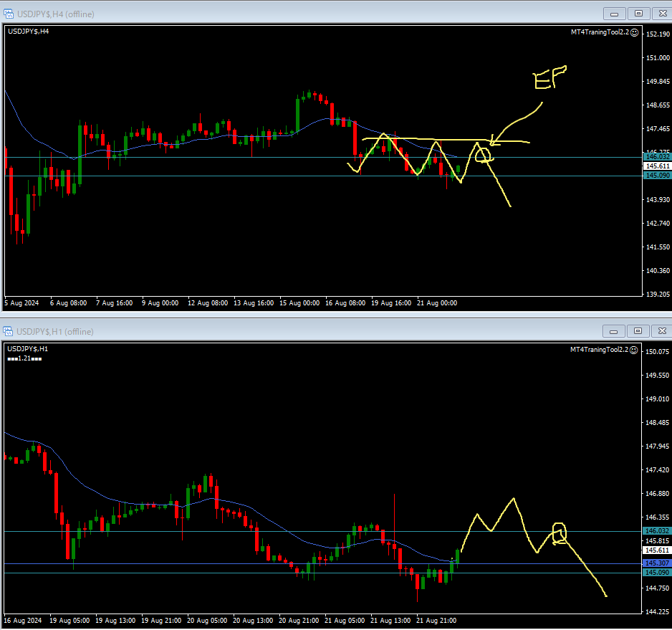Maximize the USDJPY H4 chart window

click(638, 13)
